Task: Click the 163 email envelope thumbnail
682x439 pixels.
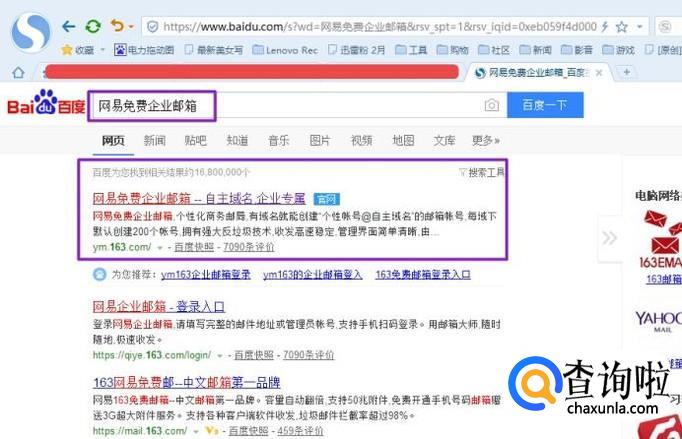Action: click(x=661, y=238)
